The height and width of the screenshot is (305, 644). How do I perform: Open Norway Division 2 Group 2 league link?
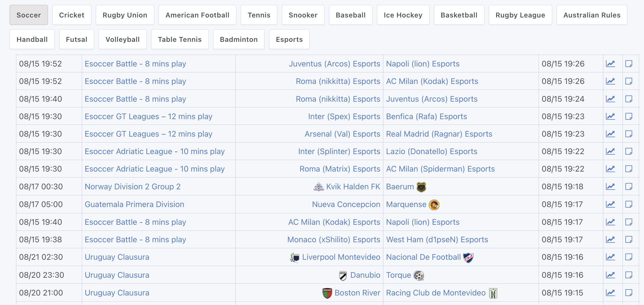click(x=133, y=187)
